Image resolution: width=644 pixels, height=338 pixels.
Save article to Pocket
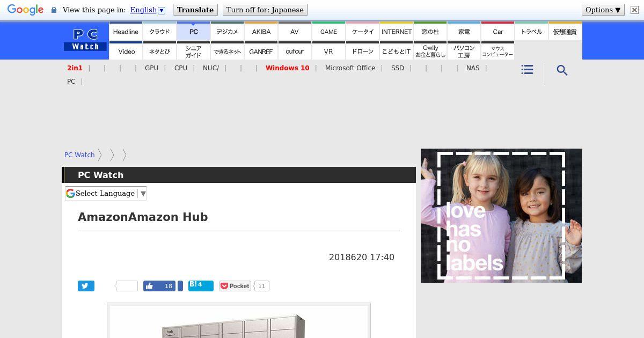click(x=235, y=286)
